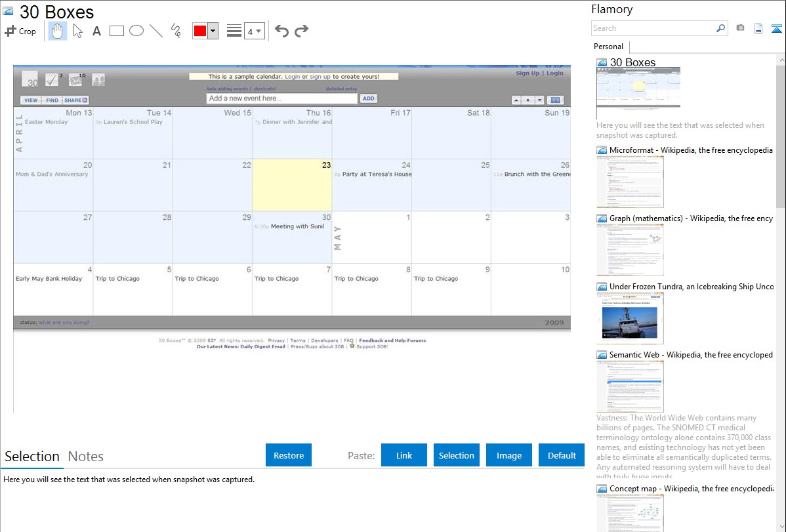Select the Crop tool

(20, 31)
